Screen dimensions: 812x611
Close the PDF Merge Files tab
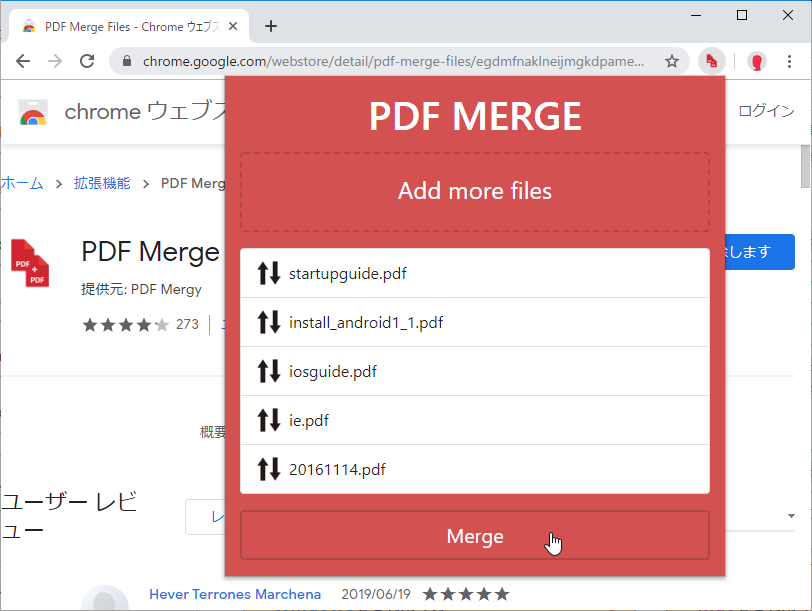point(233,26)
